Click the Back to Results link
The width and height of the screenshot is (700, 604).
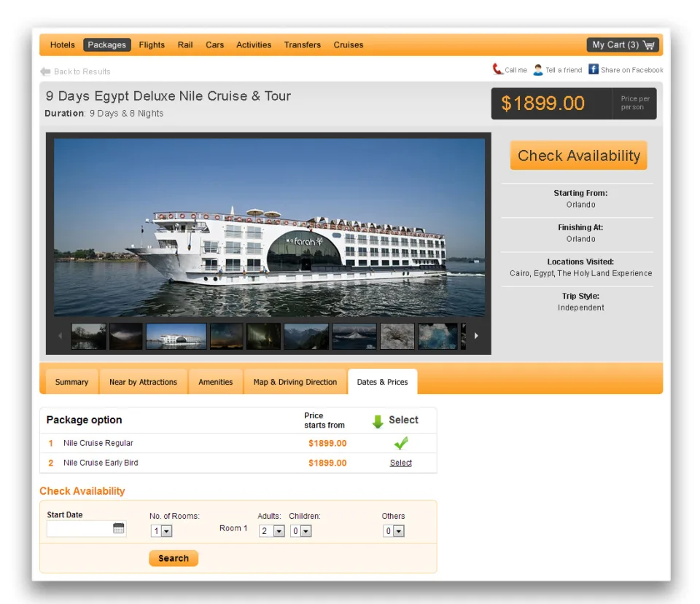[82, 71]
